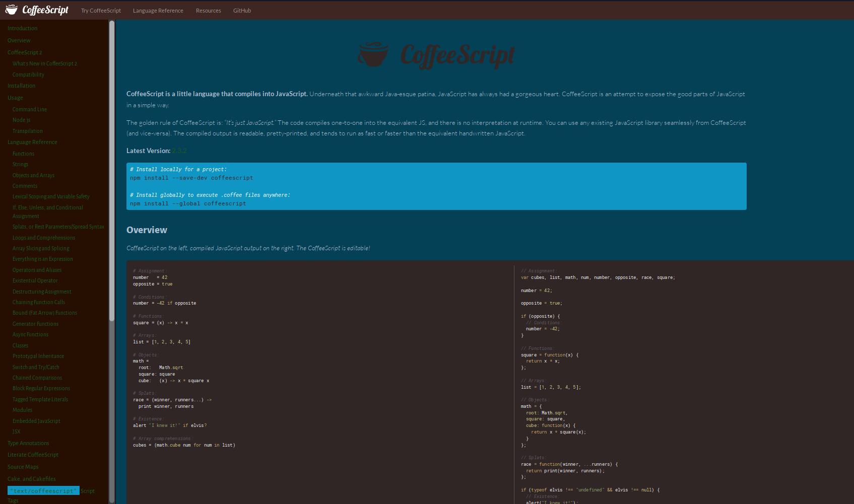854x504 pixels.
Task: Open Chaining Function Calls link
Action: pyautogui.click(x=39, y=302)
